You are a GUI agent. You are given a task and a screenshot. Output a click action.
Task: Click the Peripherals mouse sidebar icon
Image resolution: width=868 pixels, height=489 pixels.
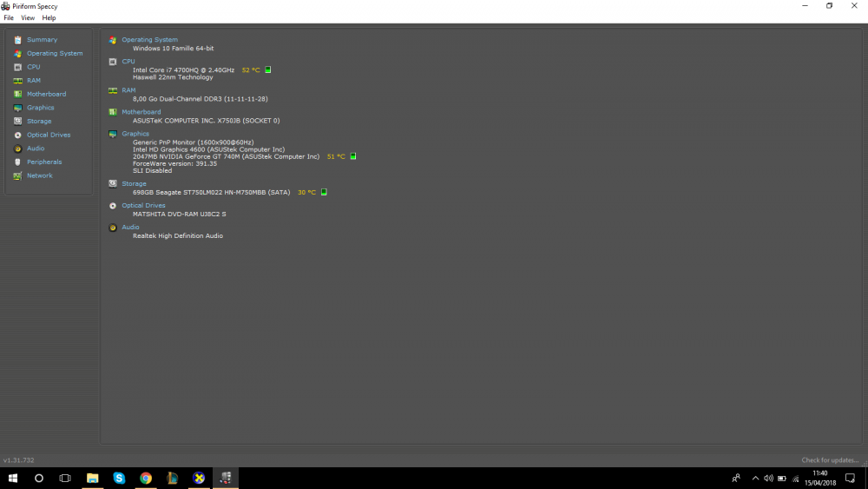click(17, 162)
